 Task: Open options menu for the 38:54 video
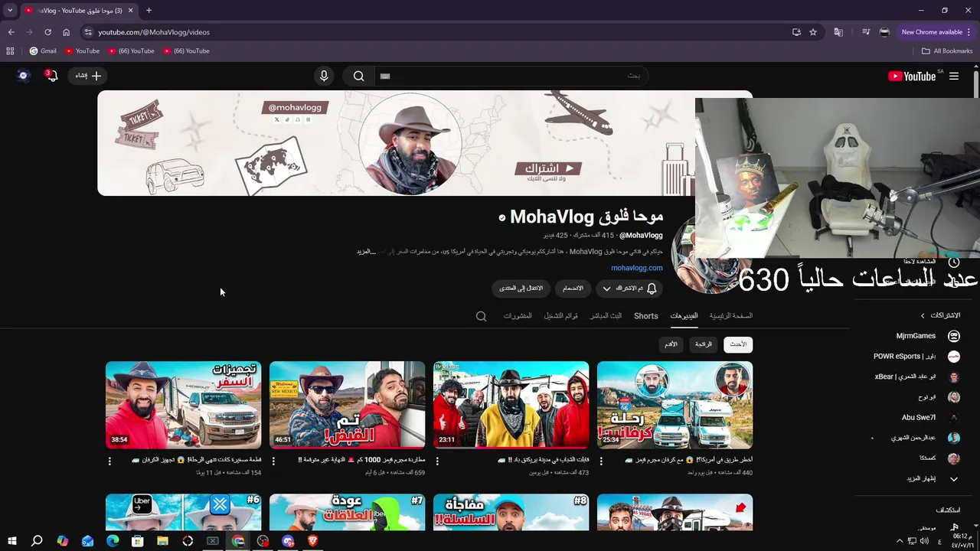(109, 461)
